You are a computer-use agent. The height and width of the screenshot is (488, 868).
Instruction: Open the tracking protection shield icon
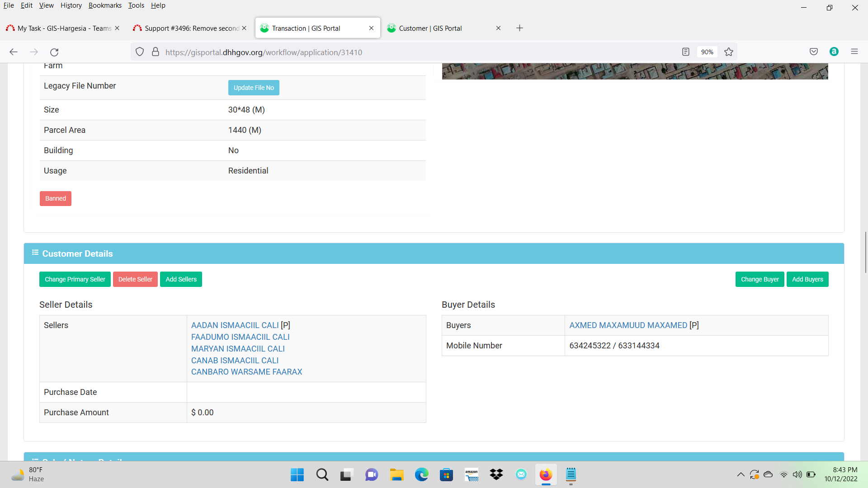pos(140,52)
